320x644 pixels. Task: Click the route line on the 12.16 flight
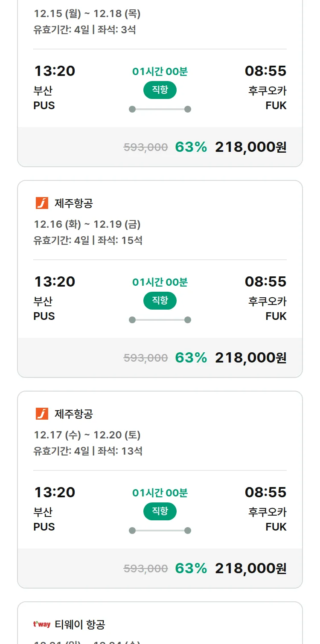coord(160,320)
